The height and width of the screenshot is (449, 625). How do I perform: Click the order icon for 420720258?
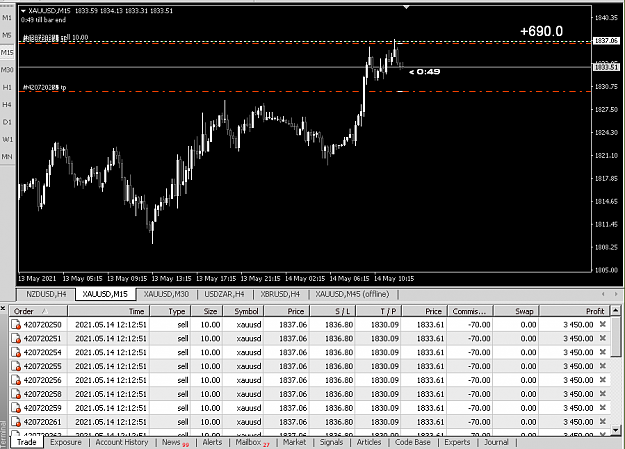(x=16, y=394)
